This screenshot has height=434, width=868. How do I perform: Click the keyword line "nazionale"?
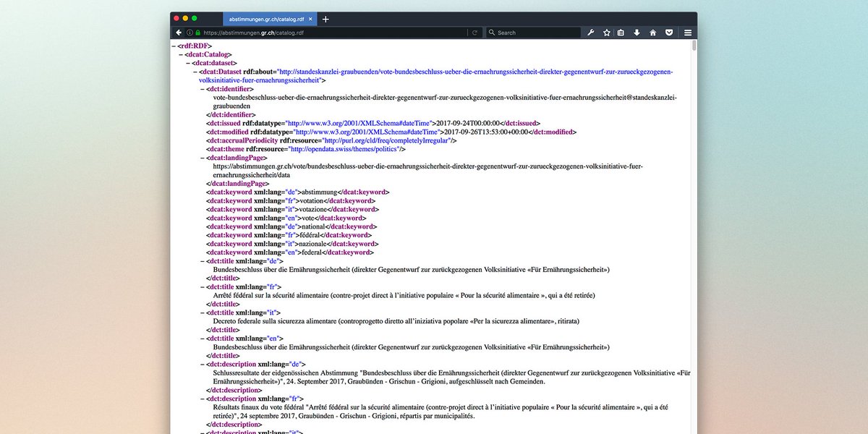[x=292, y=244]
